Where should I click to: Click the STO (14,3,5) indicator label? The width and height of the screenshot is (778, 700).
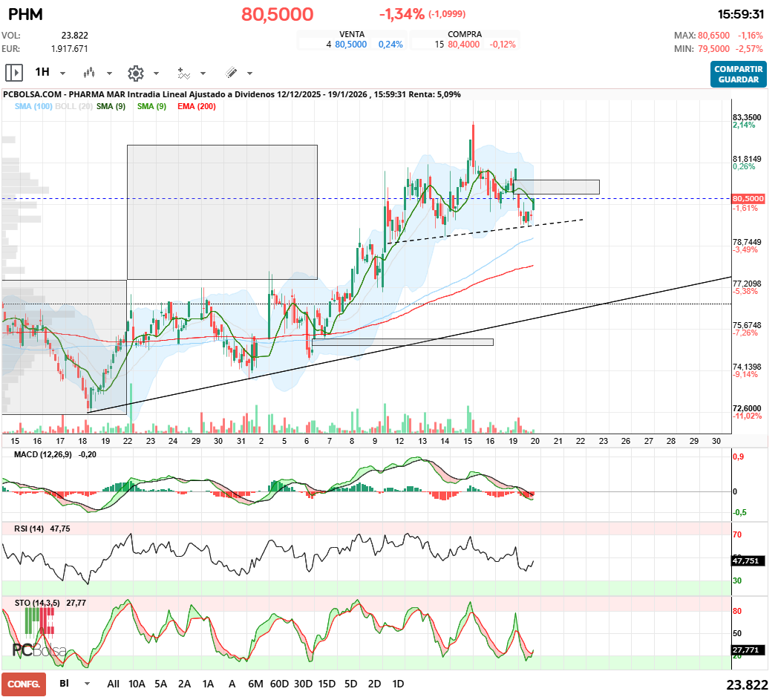(37, 603)
